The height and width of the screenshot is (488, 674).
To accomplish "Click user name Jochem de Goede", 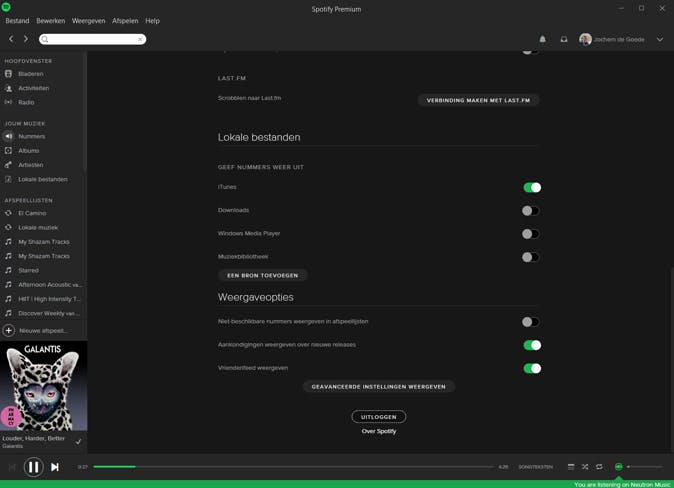I will [619, 40].
